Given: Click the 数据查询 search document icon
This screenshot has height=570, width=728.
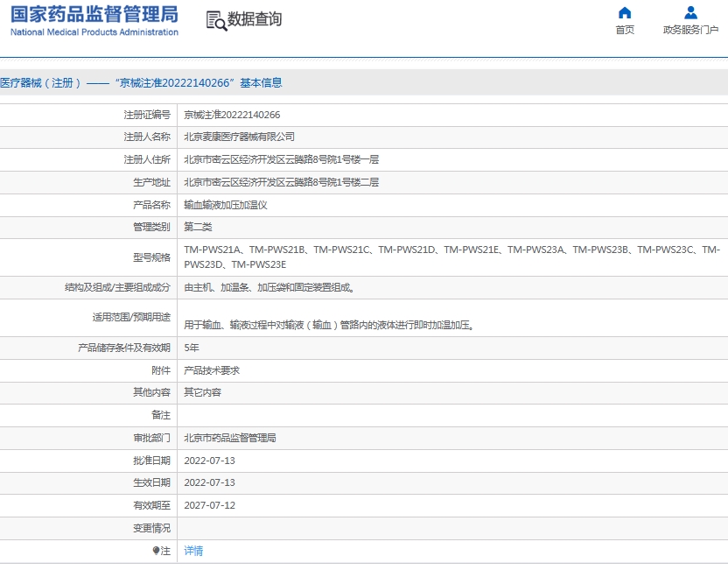Looking at the screenshot, I should (216, 21).
